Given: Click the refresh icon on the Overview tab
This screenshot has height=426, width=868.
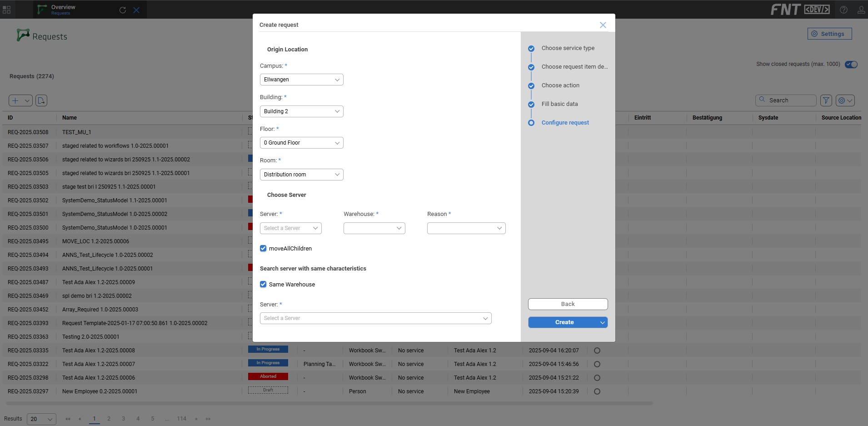Looking at the screenshot, I should (123, 10).
